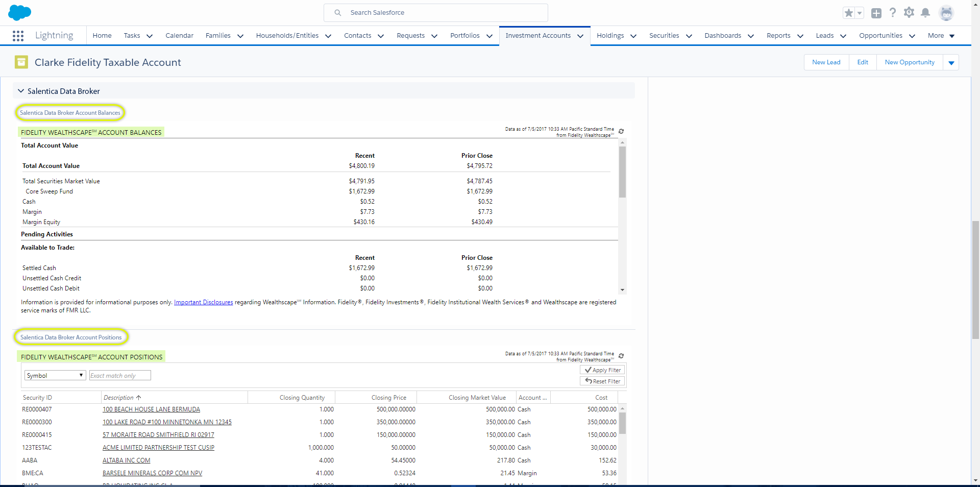
Task: Click the Edit button
Action: 863,62
